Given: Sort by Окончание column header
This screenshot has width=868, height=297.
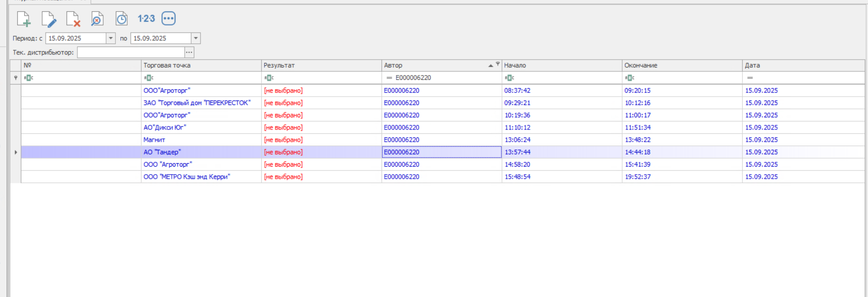Looking at the screenshot, I should coord(682,65).
